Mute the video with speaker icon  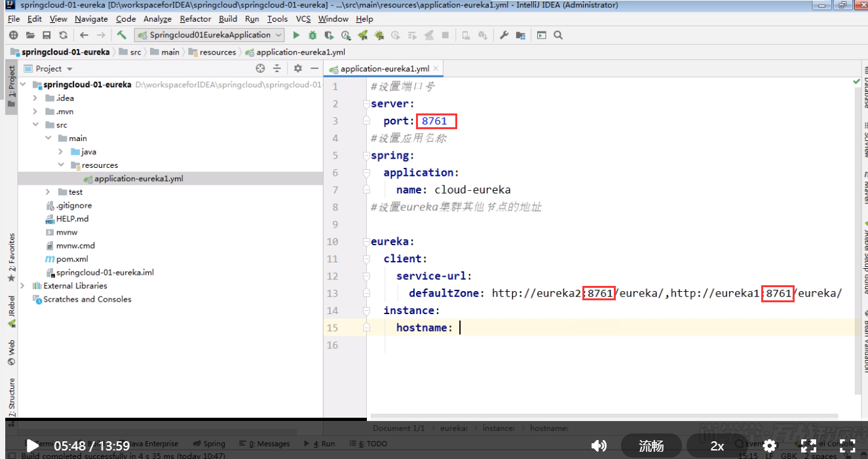click(599, 446)
